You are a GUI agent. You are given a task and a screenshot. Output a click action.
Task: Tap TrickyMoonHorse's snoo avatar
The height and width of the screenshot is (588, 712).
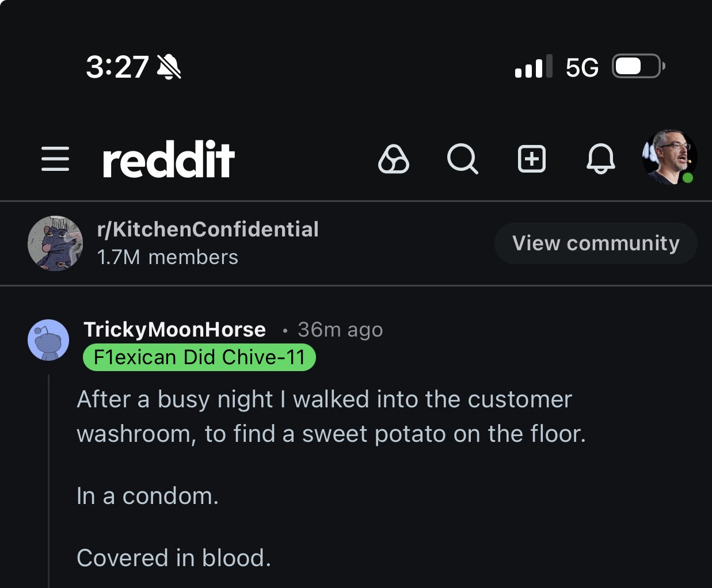(48, 340)
